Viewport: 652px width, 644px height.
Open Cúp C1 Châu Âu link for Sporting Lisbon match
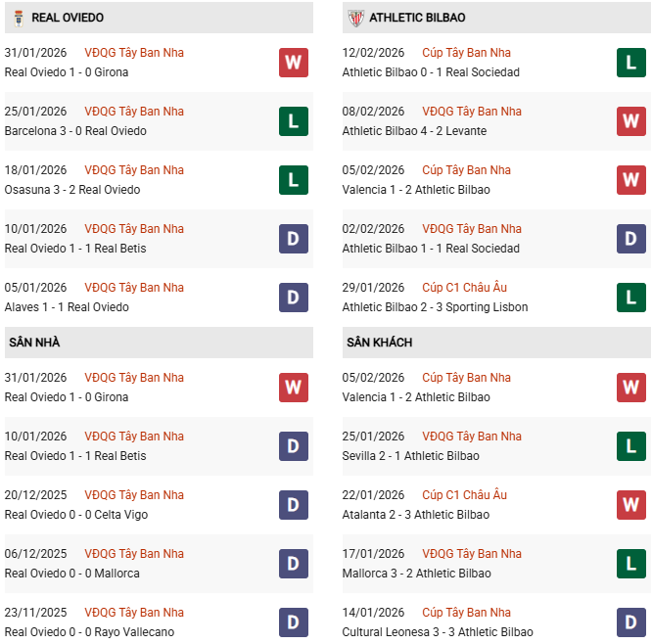pos(465,288)
